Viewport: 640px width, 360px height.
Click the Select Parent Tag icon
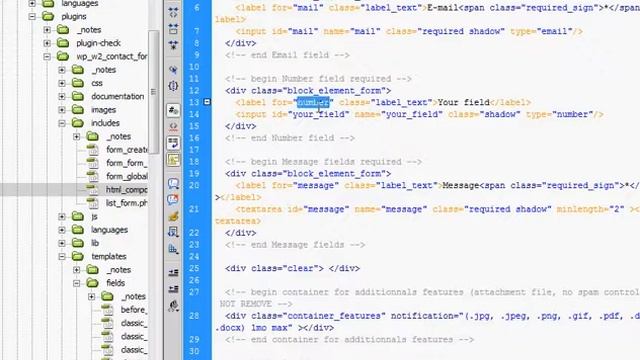[x=173, y=70]
